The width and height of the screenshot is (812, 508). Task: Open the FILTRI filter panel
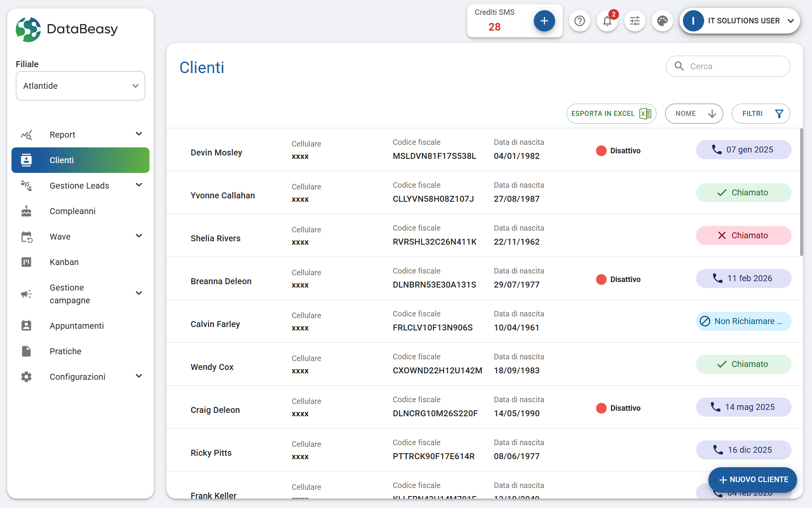coord(760,114)
